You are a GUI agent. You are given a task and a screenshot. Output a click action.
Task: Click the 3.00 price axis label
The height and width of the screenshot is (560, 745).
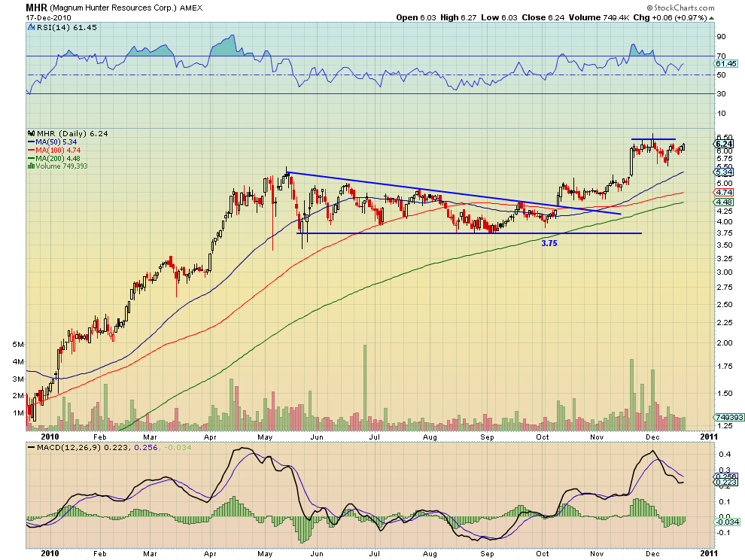click(x=725, y=272)
